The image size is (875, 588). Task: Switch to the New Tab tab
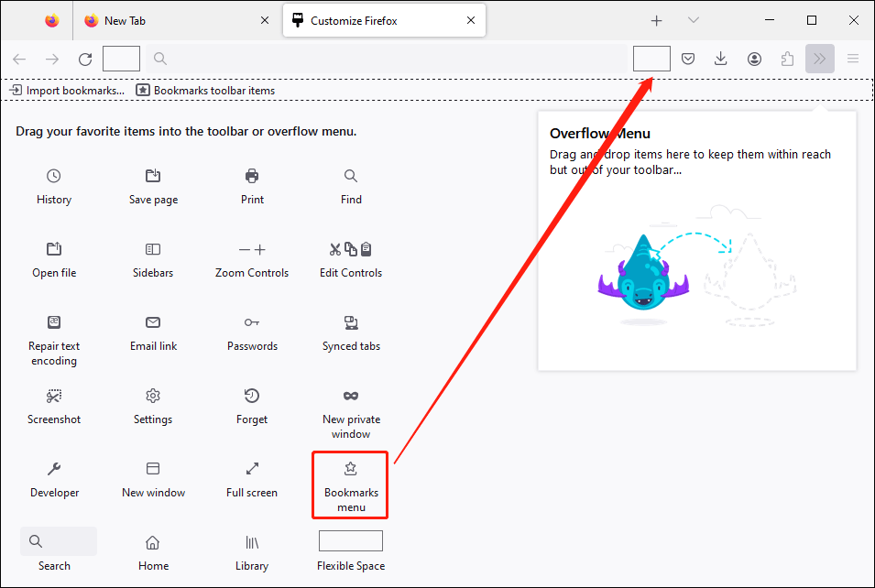174,20
